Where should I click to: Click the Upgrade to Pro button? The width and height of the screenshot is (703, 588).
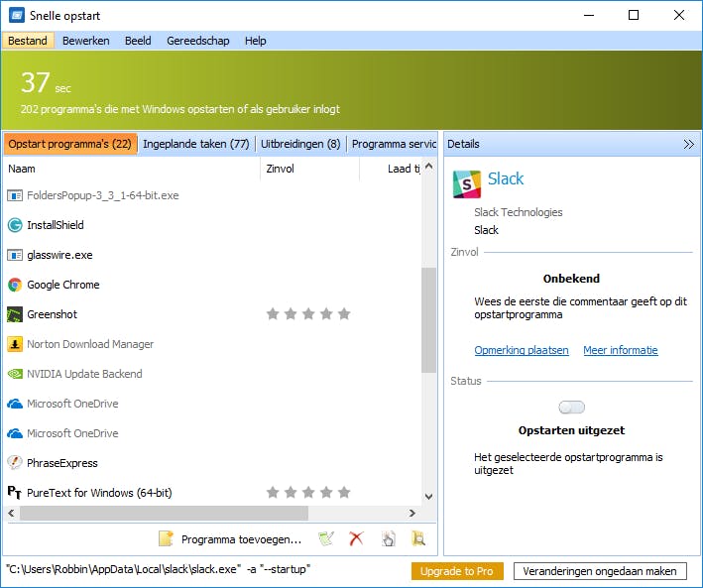point(457,571)
